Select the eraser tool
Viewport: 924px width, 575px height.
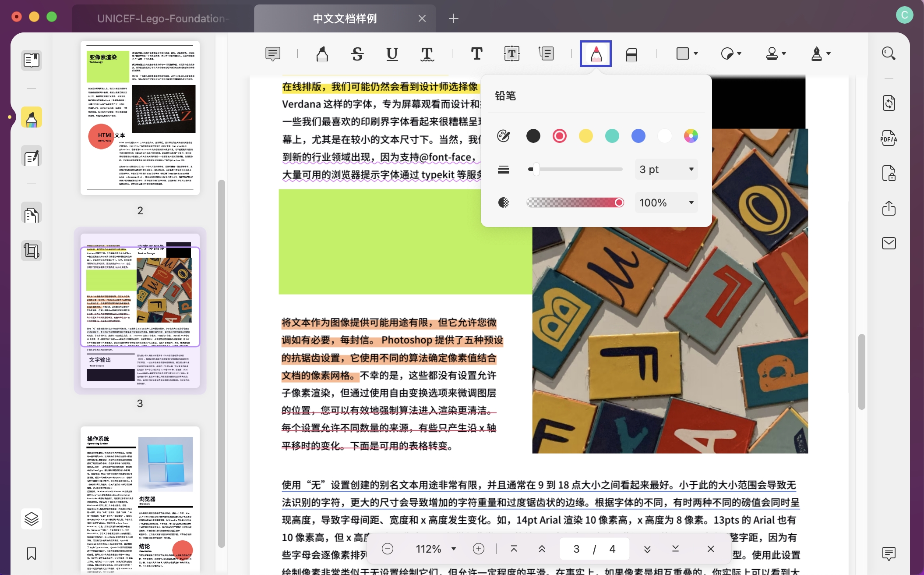pos(631,54)
